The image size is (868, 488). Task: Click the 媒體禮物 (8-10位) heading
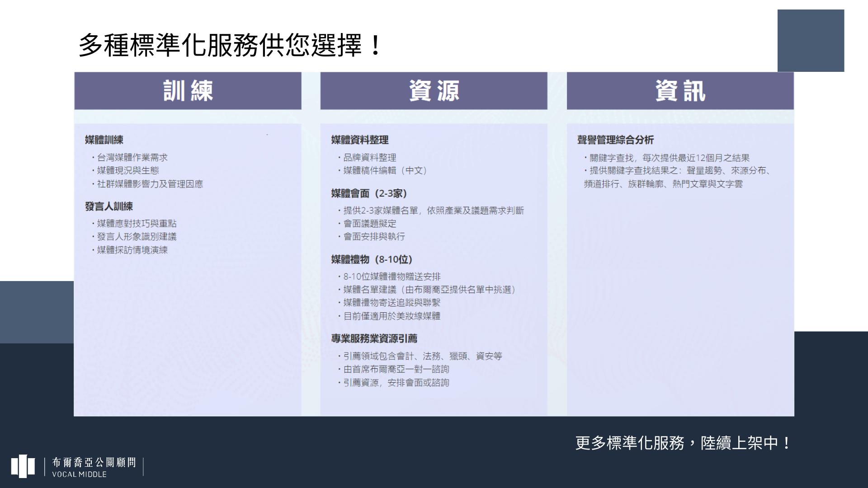[x=372, y=259]
